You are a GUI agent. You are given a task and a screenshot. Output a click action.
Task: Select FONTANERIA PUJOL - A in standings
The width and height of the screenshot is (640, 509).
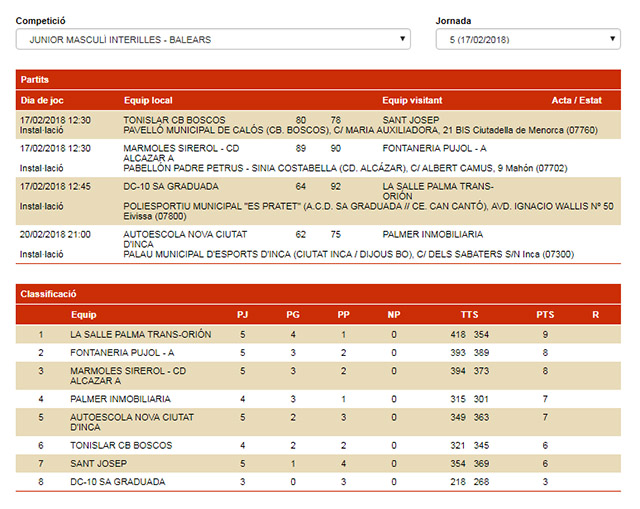[x=122, y=353]
